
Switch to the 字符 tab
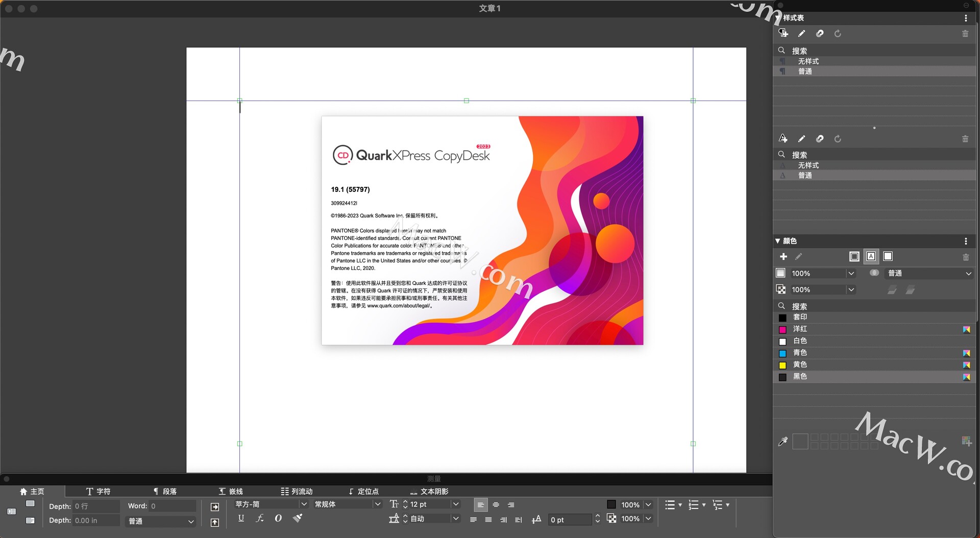98,492
